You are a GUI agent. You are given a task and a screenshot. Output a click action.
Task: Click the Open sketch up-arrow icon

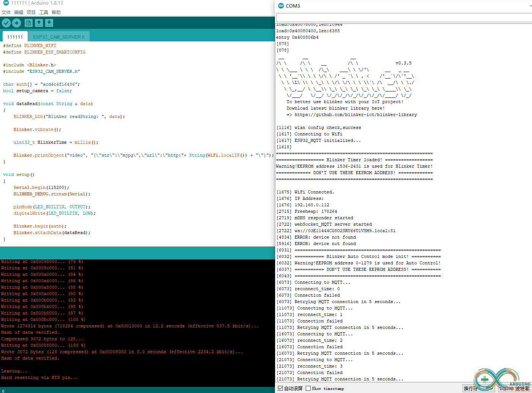[x=39, y=23]
